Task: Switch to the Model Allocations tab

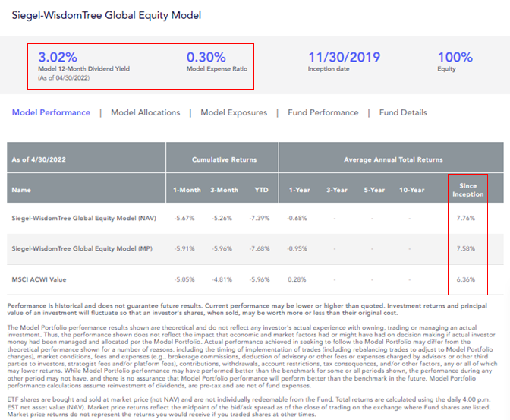Action: click(146, 112)
